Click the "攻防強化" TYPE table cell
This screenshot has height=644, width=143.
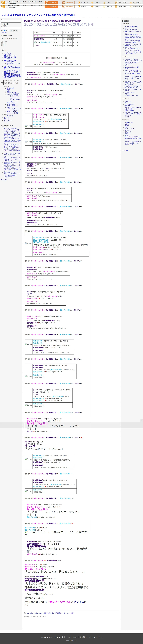coord(69,42)
